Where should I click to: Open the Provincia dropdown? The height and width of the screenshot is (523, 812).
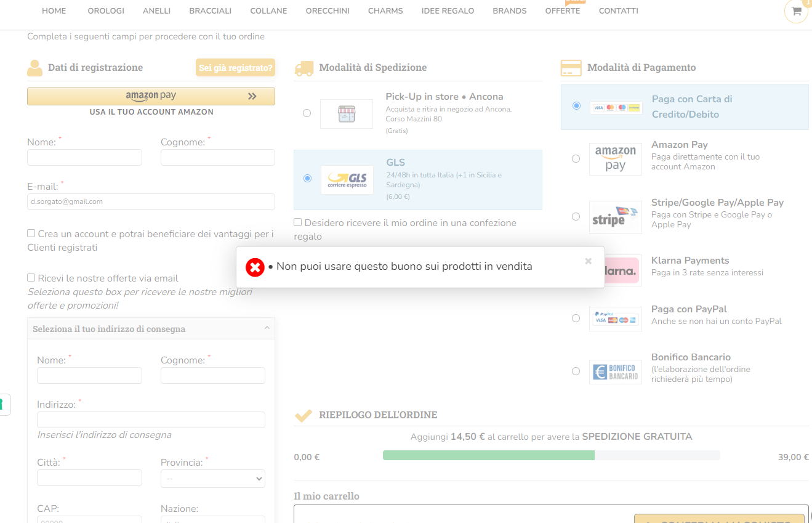point(213,479)
